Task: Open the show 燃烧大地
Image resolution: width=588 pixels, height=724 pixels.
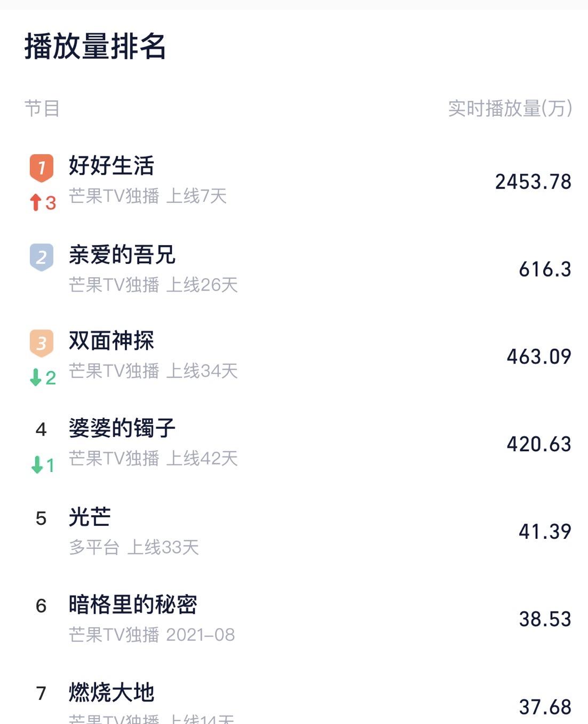Action: pyautogui.click(x=112, y=692)
